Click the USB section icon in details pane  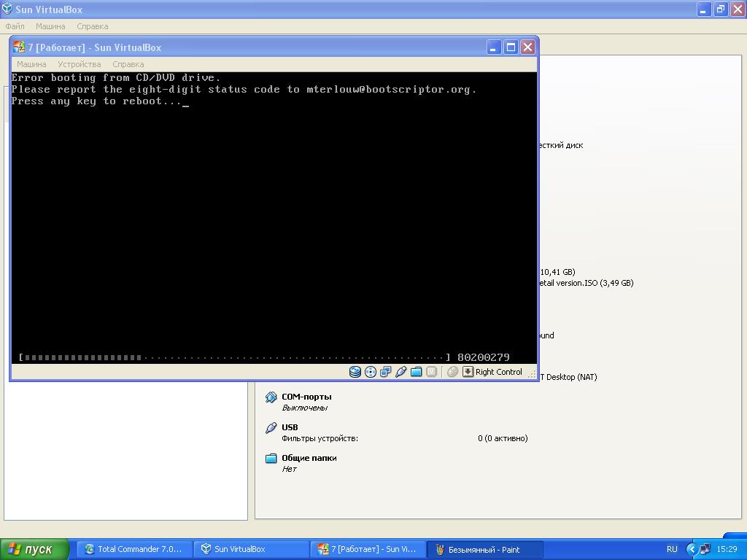pyautogui.click(x=271, y=427)
